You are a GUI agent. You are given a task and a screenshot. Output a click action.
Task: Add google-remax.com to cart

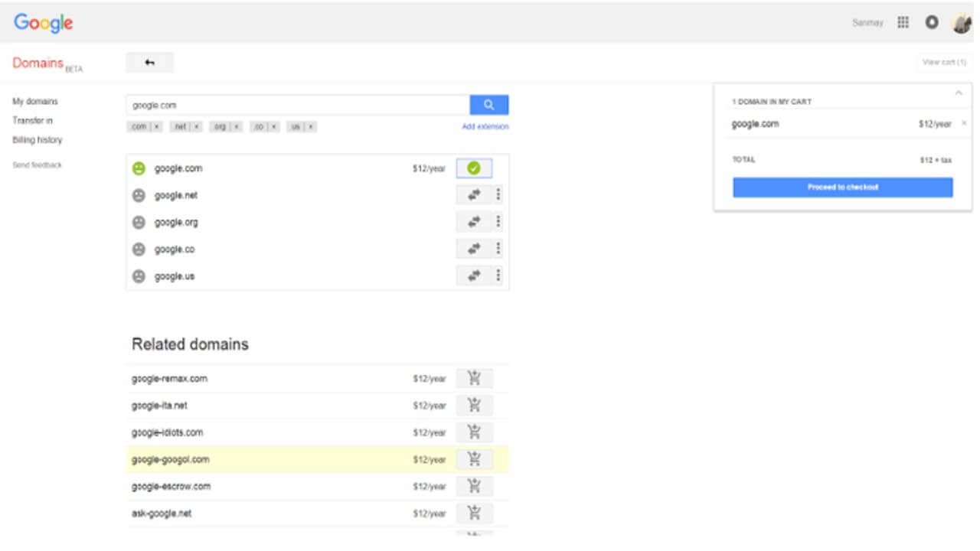475,378
